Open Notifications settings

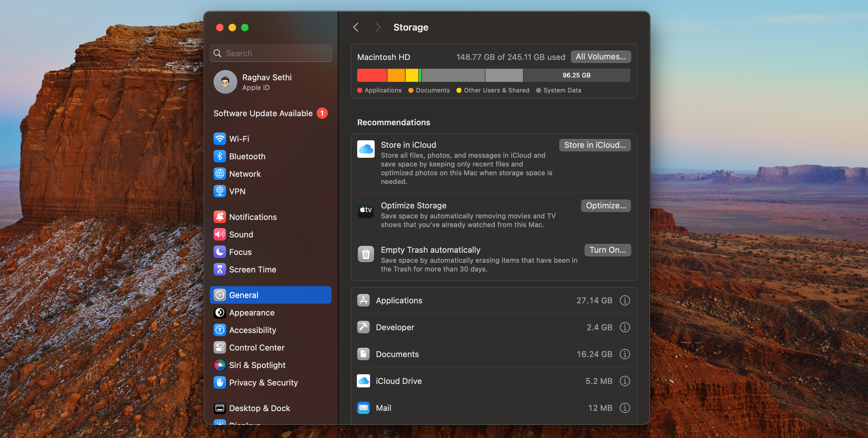click(253, 217)
